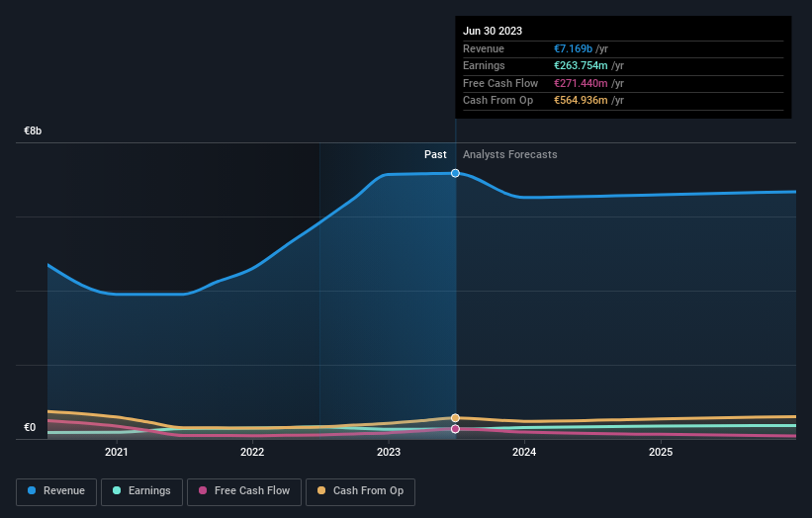812x518 pixels.
Task: Click the 2023 x-axis label
Action: click(x=389, y=453)
